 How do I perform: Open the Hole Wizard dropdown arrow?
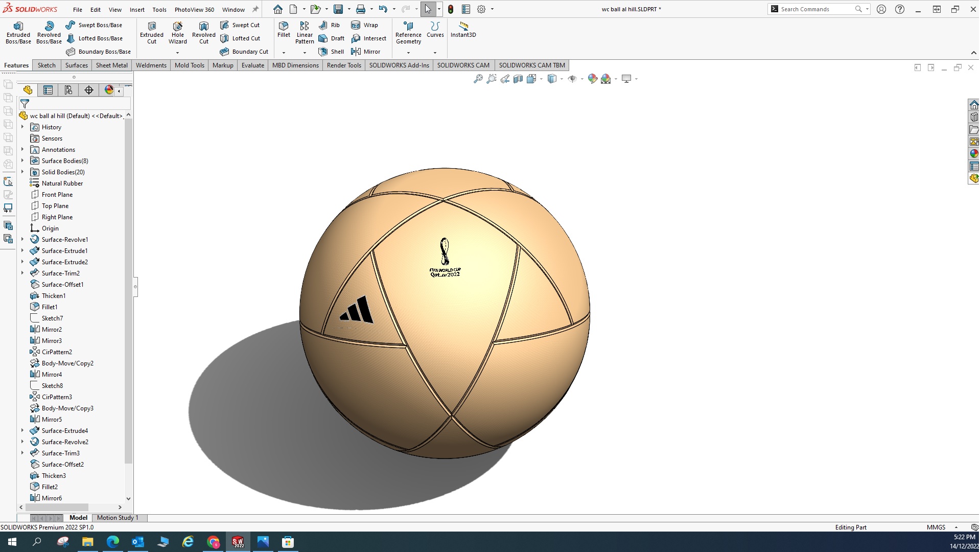click(x=177, y=52)
